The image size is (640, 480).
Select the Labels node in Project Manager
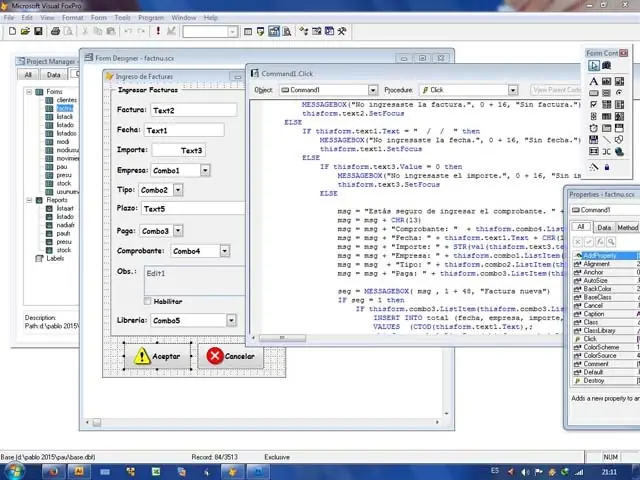(55, 258)
